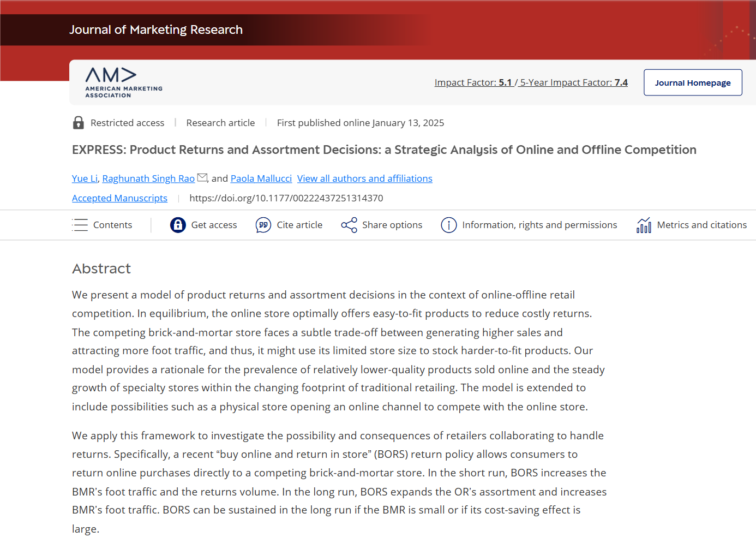Image resolution: width=756 pixels, height=537 pixels.
Task: Open author Yue Li's profile link
Action: (85, 178)
